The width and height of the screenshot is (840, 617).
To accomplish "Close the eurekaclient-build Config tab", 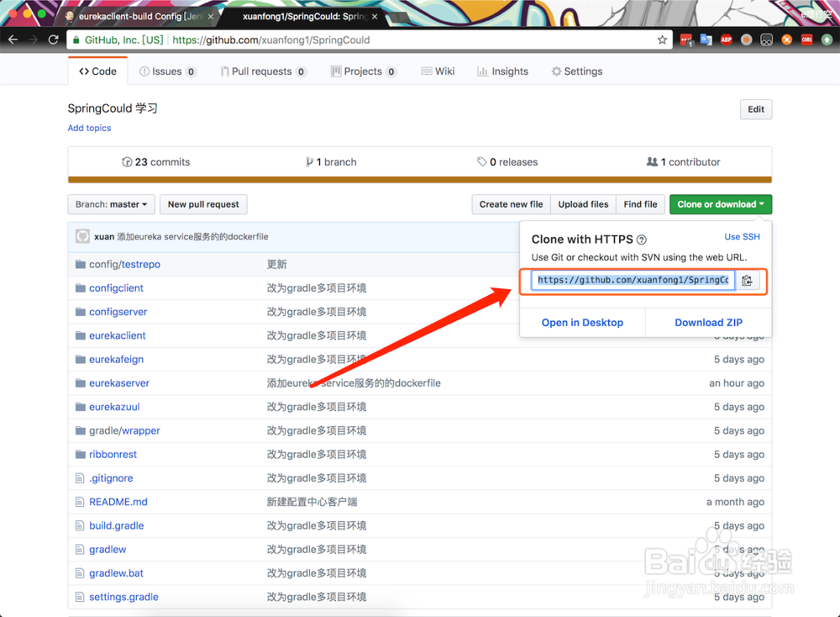I will [211, 17].
